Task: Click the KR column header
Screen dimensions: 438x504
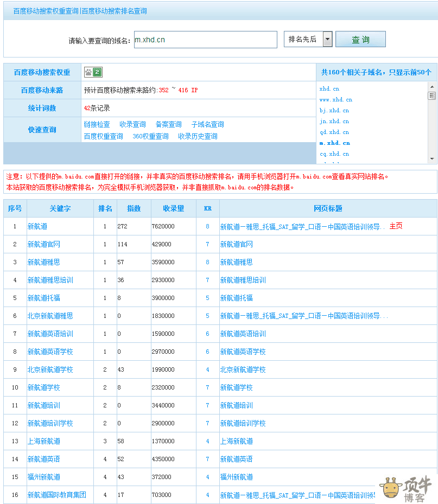Action: pos(208,209)
